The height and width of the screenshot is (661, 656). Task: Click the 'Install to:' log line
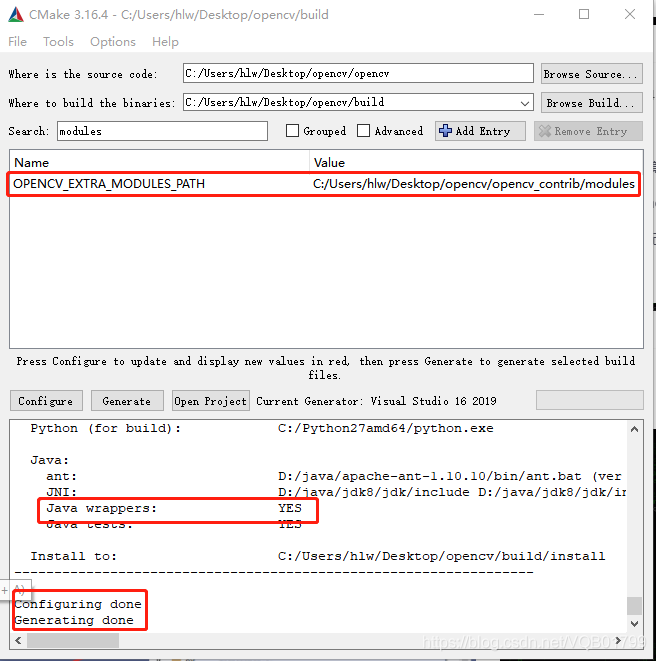click(x=318, y=556)
